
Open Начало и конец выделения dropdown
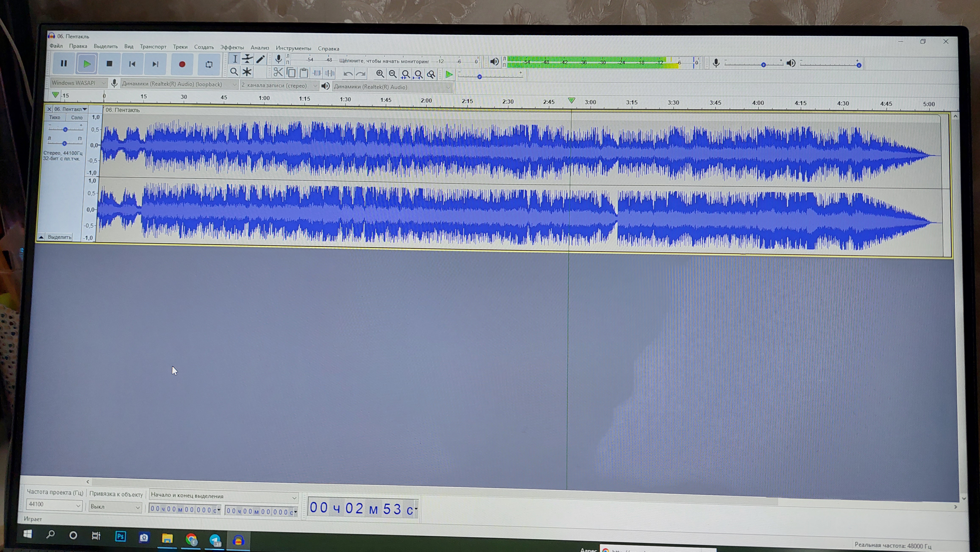pyautogui.click(x=224, y=496)
